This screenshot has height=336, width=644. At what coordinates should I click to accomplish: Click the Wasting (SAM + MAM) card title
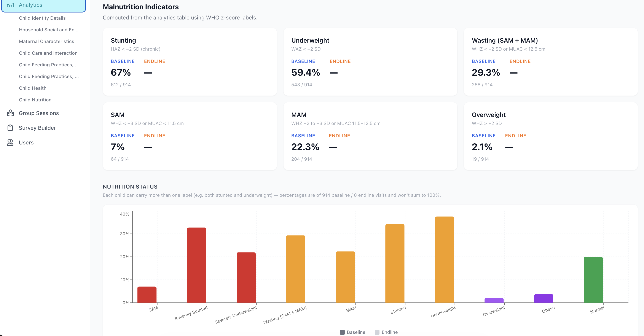pyautogui.click(x=505, y=40)
